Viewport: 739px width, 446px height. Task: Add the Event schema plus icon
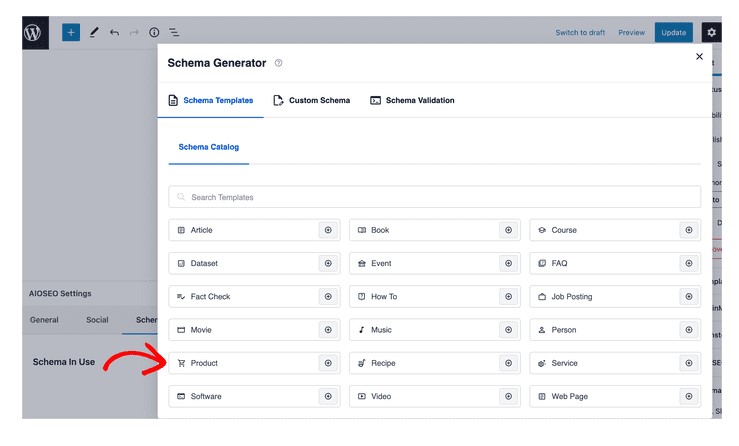coord(509,264)
